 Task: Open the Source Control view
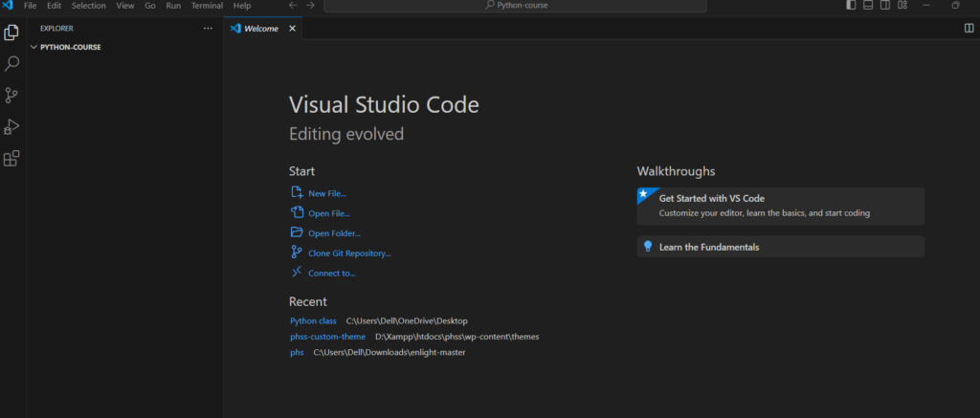pos(11,96)
